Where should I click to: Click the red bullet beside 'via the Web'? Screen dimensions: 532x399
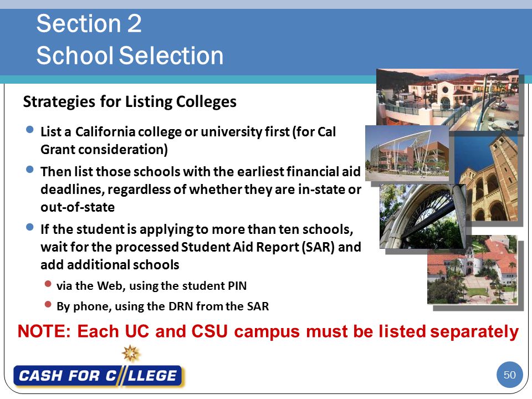48,284
